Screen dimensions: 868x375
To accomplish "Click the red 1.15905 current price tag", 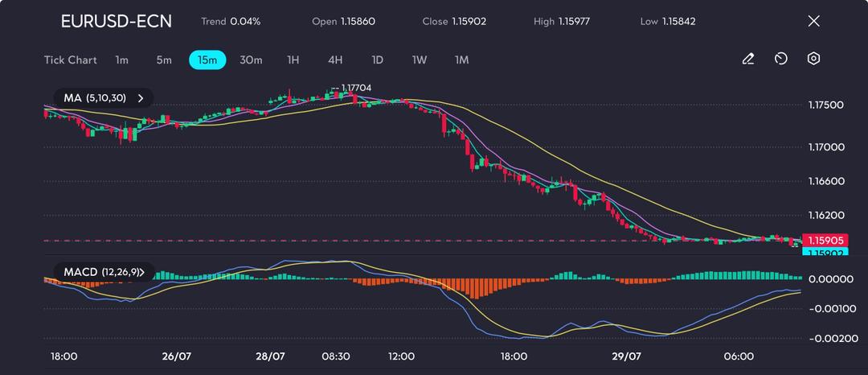I will coord(825,240).
